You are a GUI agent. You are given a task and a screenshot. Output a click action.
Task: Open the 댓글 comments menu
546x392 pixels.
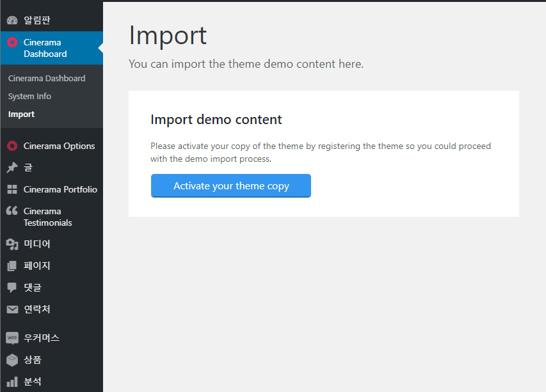(52, 287)
